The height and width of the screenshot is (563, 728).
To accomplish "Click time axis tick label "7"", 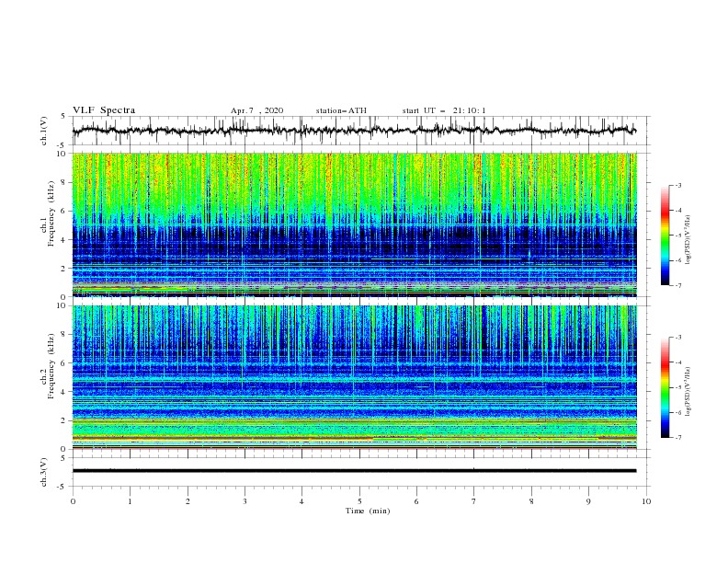I will (x=474, y=501).
